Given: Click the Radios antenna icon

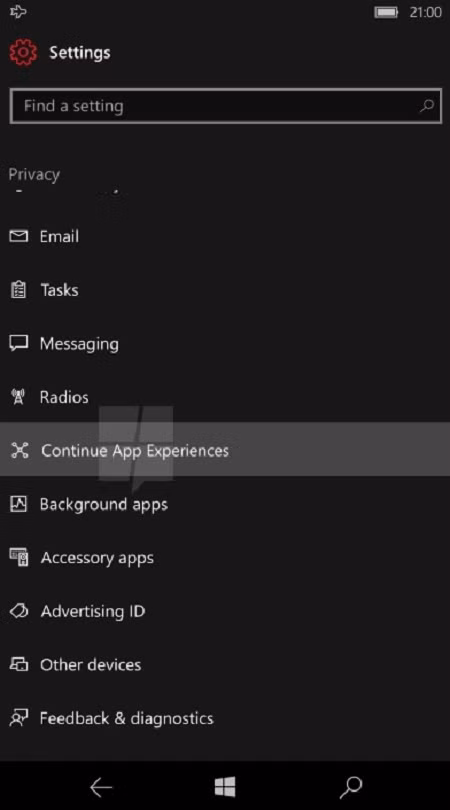Looking at the screenshot, I should click(x=19, y=397).
